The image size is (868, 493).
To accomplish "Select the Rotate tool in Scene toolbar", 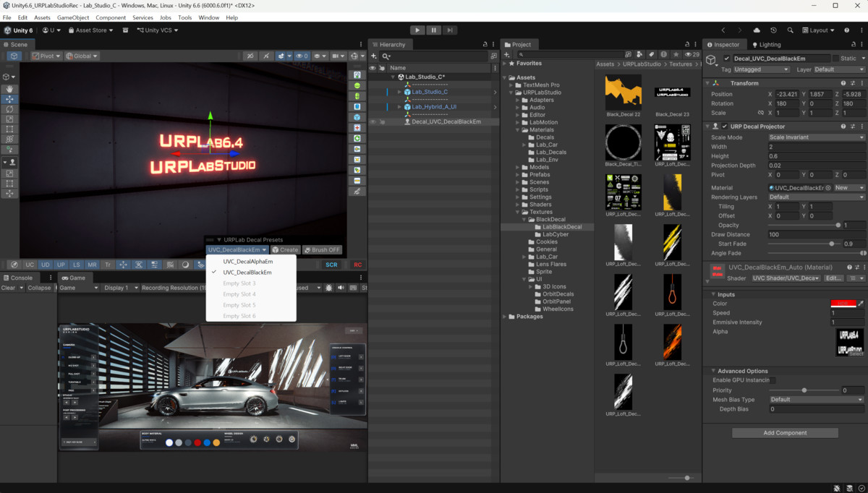I will pyautogui.click(x=10, y=109).
